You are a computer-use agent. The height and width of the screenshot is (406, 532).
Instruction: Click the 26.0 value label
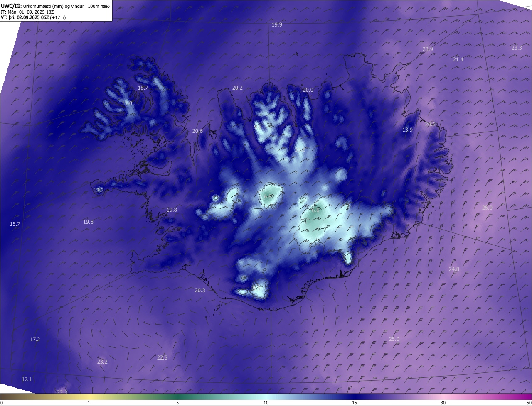(487, 208)
